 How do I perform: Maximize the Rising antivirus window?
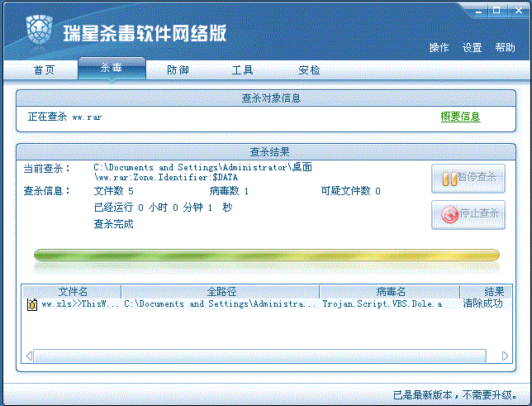pyautogui.click(x=496, y=11)
